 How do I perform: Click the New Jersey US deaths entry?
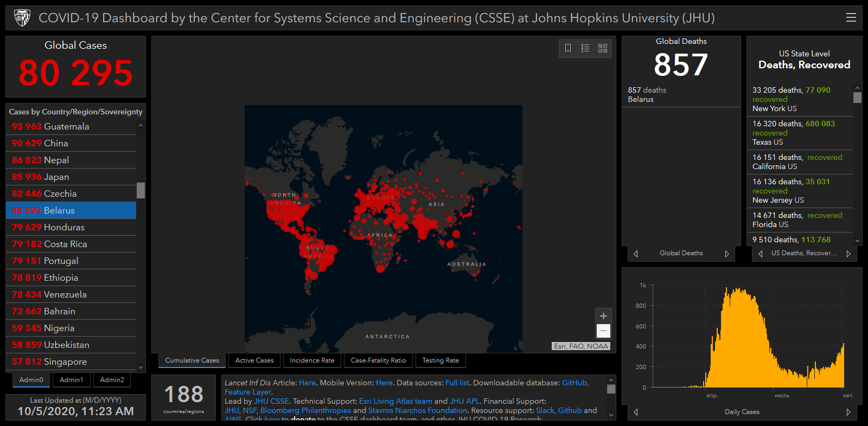800,191
